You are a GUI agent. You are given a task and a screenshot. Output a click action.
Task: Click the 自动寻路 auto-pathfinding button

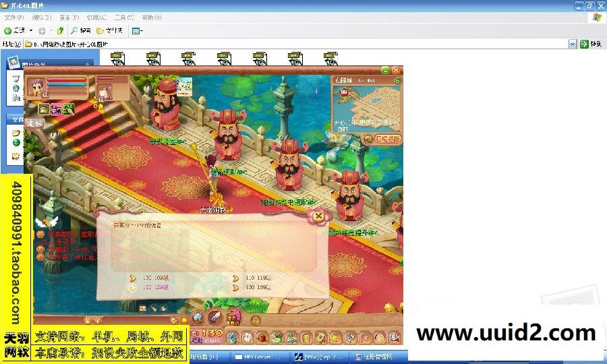(388, 139)
